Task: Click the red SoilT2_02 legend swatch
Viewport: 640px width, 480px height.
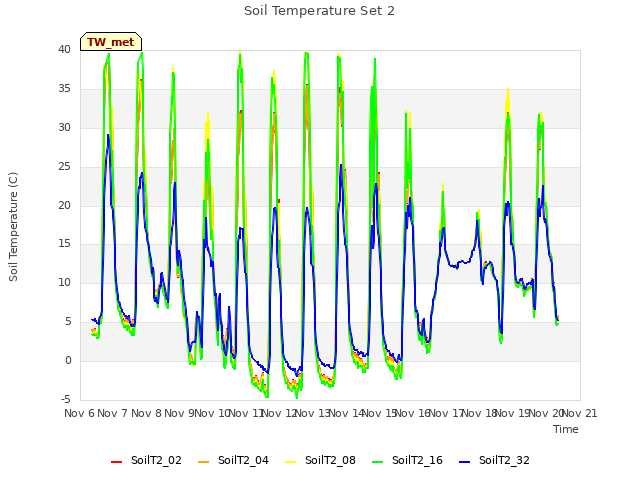Action: tap(116, 462)
